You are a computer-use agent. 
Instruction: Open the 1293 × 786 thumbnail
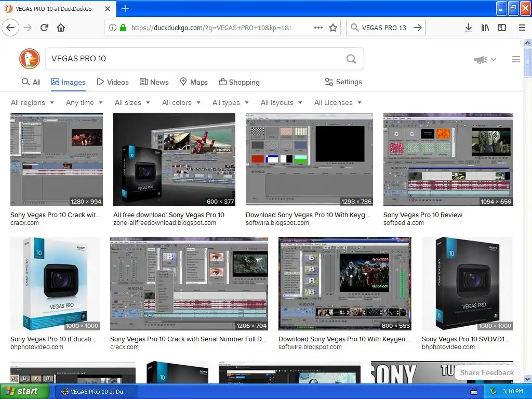pos(309,159)
